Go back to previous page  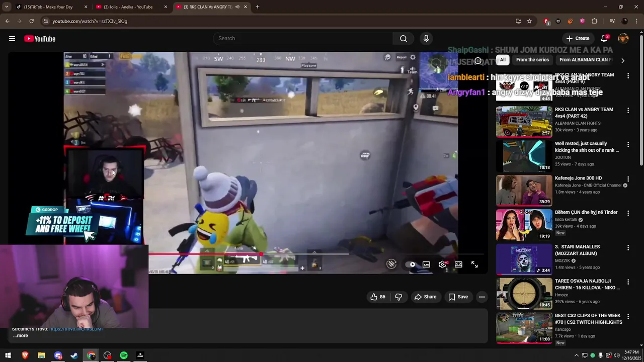[x=8, y=21]
